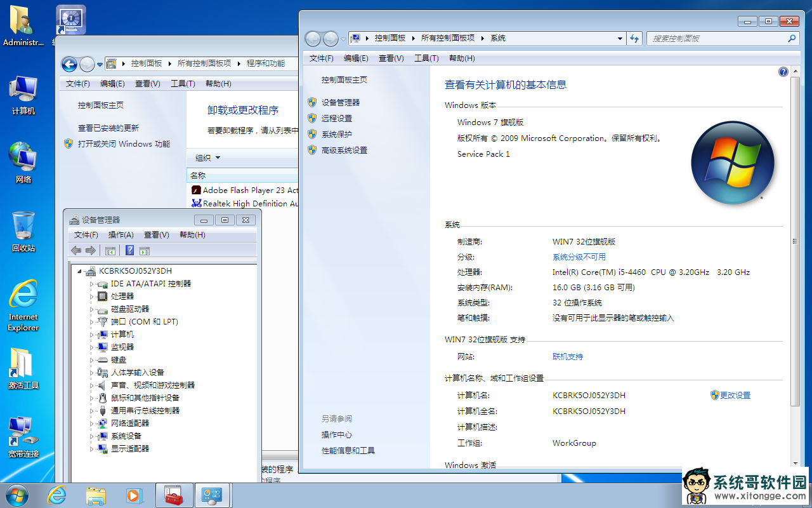Click the 更改设置 link
Viewport: 812px width, 508px height.
735,395
